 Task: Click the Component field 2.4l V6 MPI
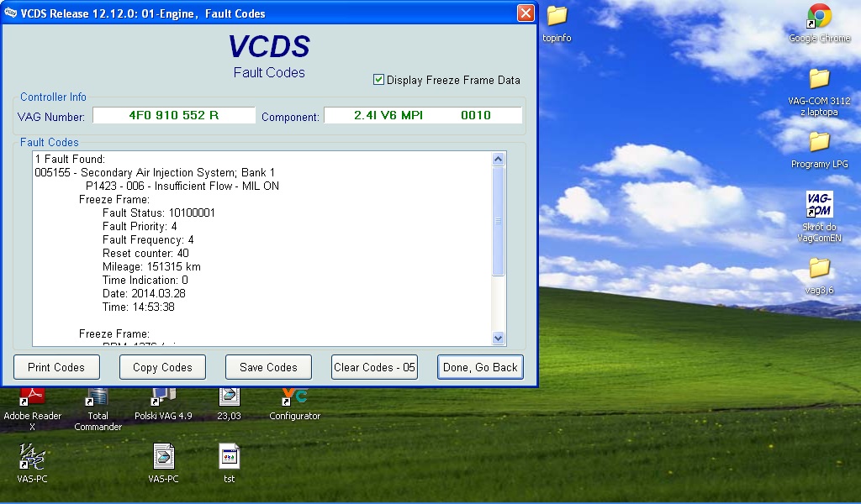[x=423, y=115]
